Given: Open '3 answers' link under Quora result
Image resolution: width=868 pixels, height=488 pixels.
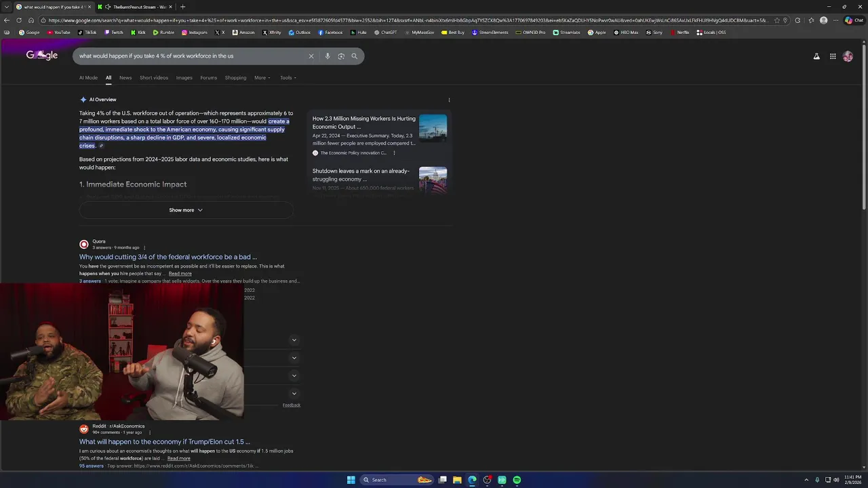Looking at the screenshot, I should [x=90, y=281].
